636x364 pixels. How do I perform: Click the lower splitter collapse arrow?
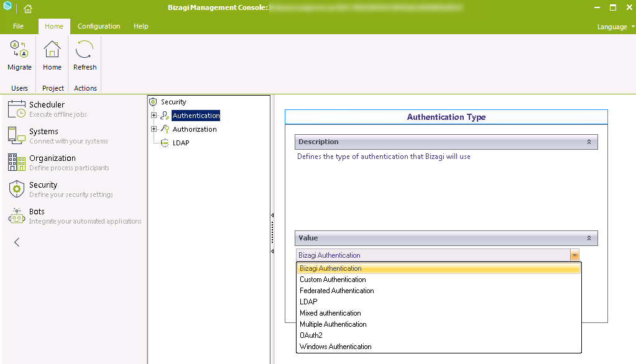272,252
